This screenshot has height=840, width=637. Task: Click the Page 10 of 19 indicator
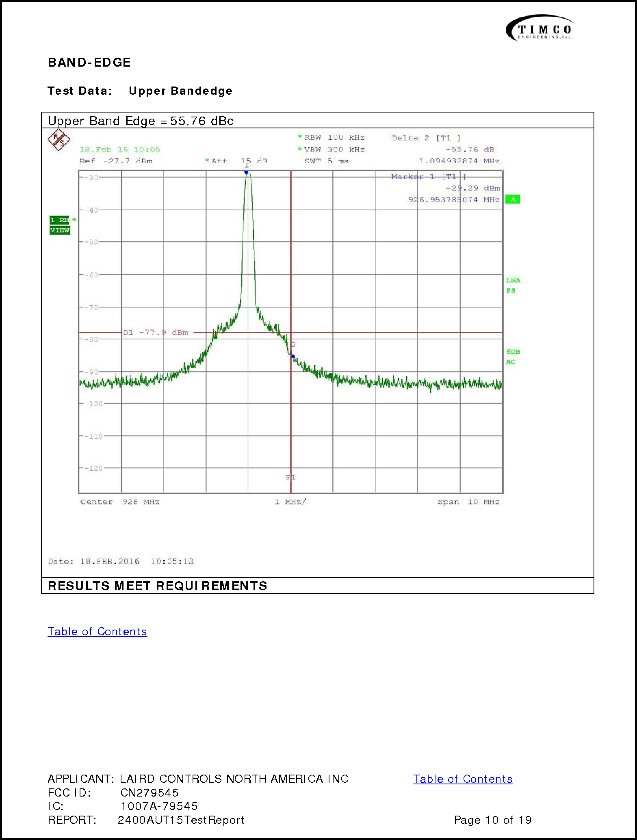(x=493, y=820)
